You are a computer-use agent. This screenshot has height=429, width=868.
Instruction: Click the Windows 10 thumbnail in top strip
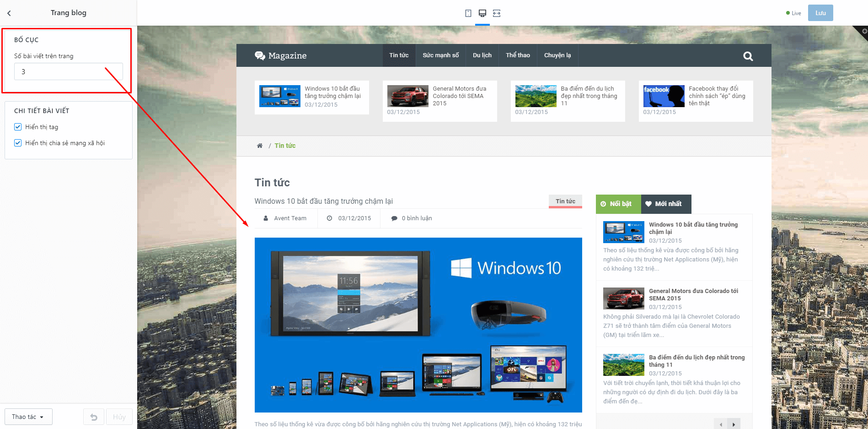pyautogui.click(x=280, y=96)
